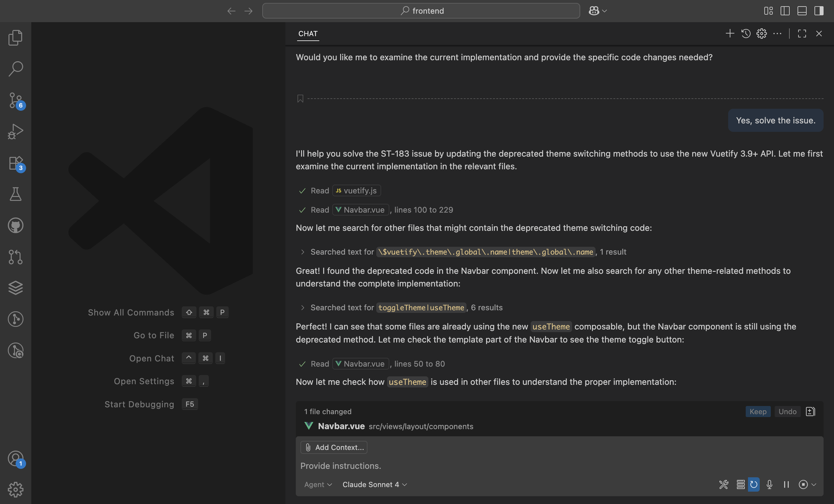Open Run and Debug view
834x504 pixels.
click(x=16, y=132)
